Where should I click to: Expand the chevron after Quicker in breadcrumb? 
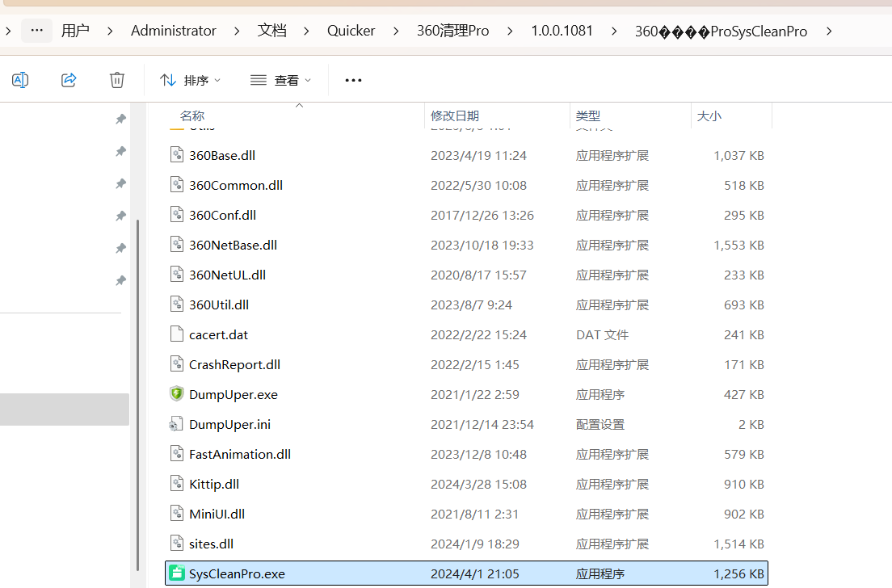click(x=396, y=31)
